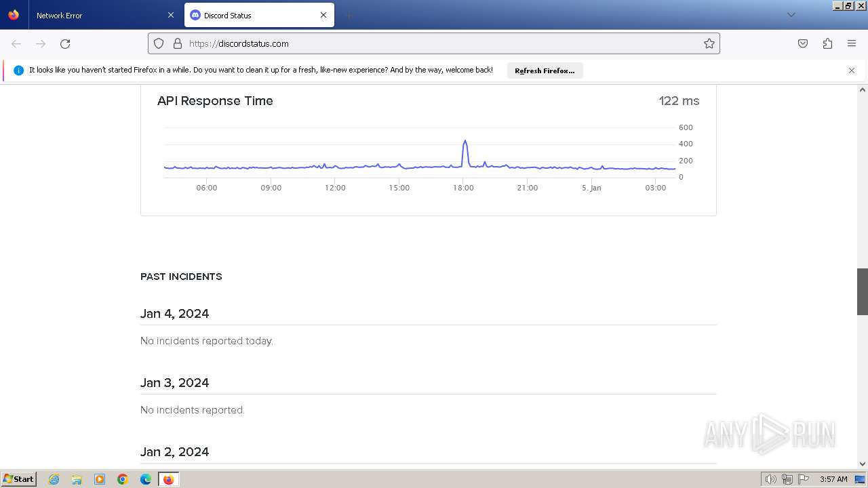868x488 pixels.
Task: Open the File Explorer folder taskbar icon
Action: coord(77,479)
